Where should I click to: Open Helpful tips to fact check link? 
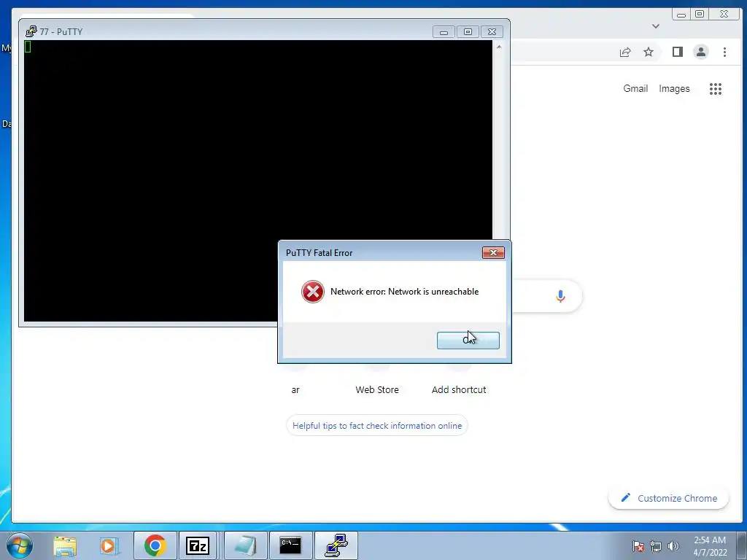pyautogui.click(x=377, y=426)
